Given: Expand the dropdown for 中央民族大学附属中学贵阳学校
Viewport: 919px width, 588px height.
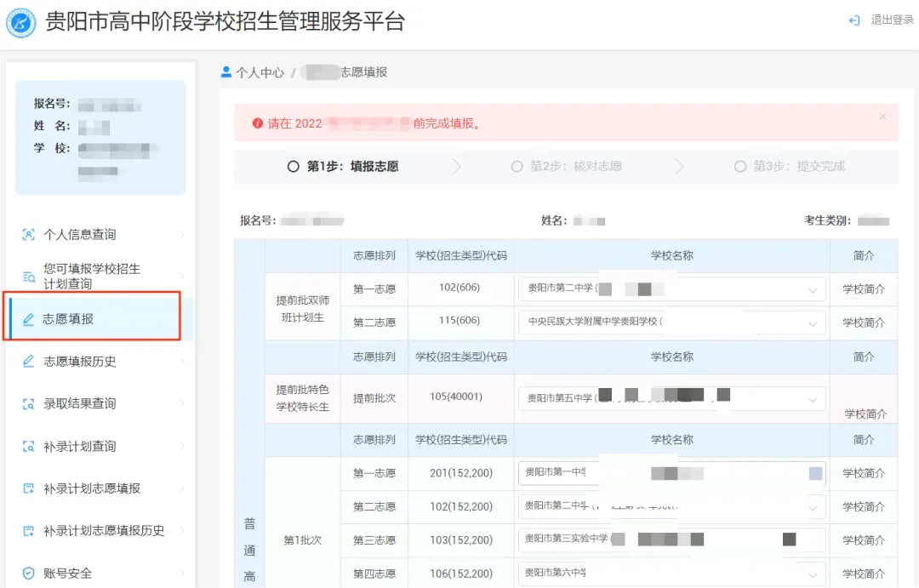Looking at the screenshot, I should coord(814,323).
